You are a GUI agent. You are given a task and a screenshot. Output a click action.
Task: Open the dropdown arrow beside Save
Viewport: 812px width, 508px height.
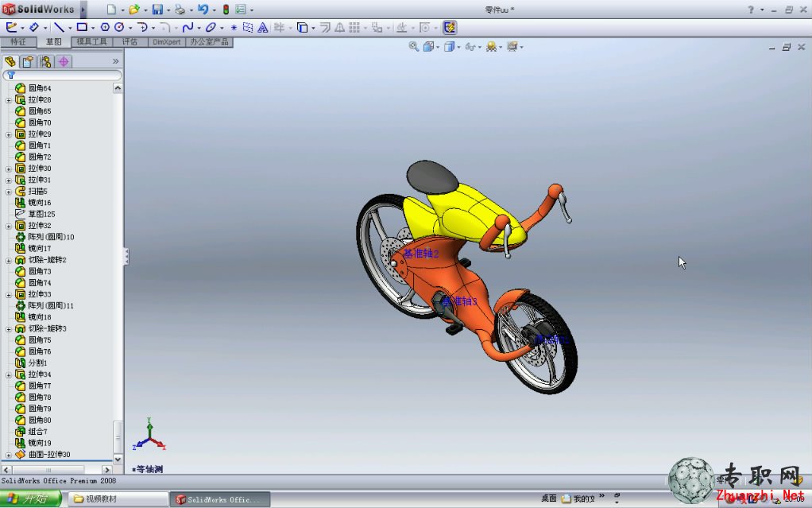pyautogui.click(x=168, y=10)
